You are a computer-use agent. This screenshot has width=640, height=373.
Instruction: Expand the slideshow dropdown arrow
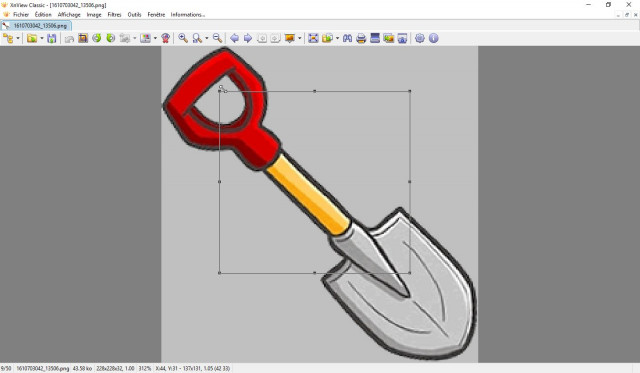pyautogui.click(x=300, y=38)
